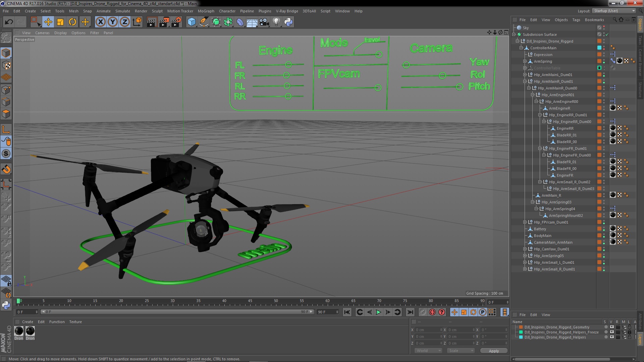Toggle the Subdivision Surface enable checkmark

[x=607, y=35]
